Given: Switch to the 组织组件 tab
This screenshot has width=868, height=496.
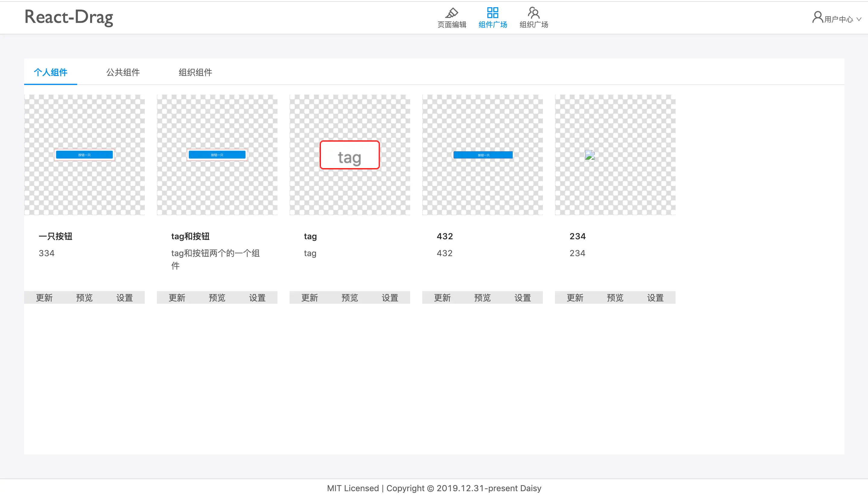Looking at the screenshot, I should click(195, 72).
